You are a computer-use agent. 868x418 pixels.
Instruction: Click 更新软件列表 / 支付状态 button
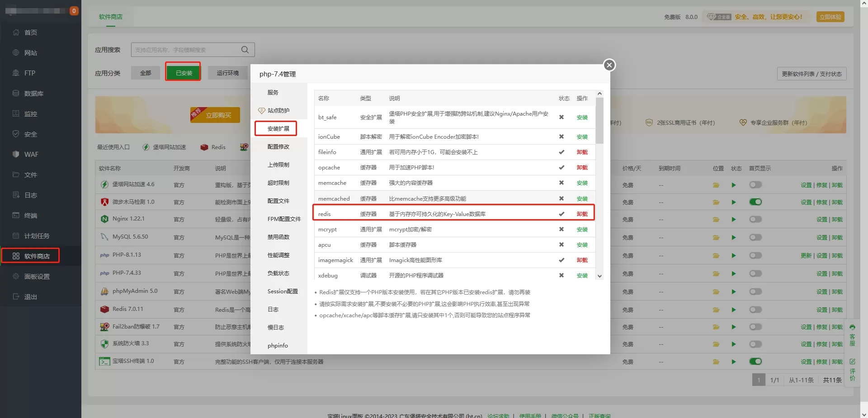click(811, 74)
